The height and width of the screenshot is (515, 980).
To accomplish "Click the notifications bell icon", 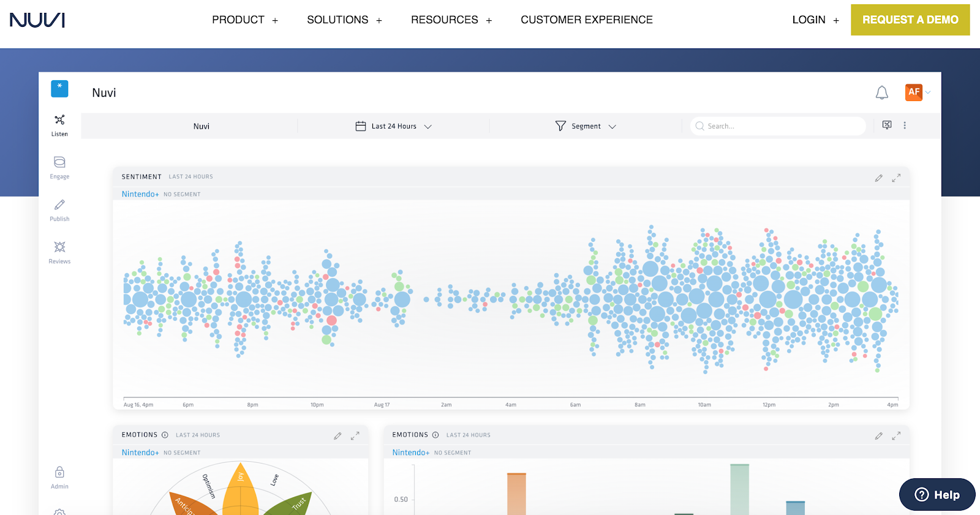I will pos(882,92).
